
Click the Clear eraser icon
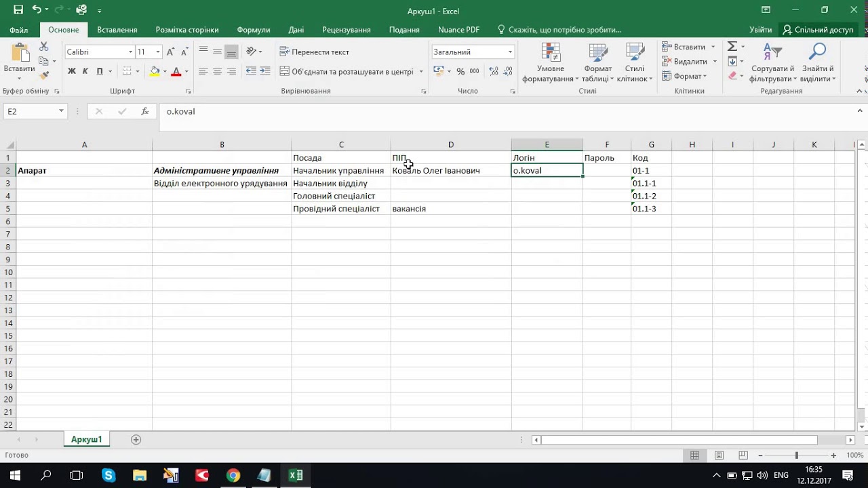[x=732, y=76]
